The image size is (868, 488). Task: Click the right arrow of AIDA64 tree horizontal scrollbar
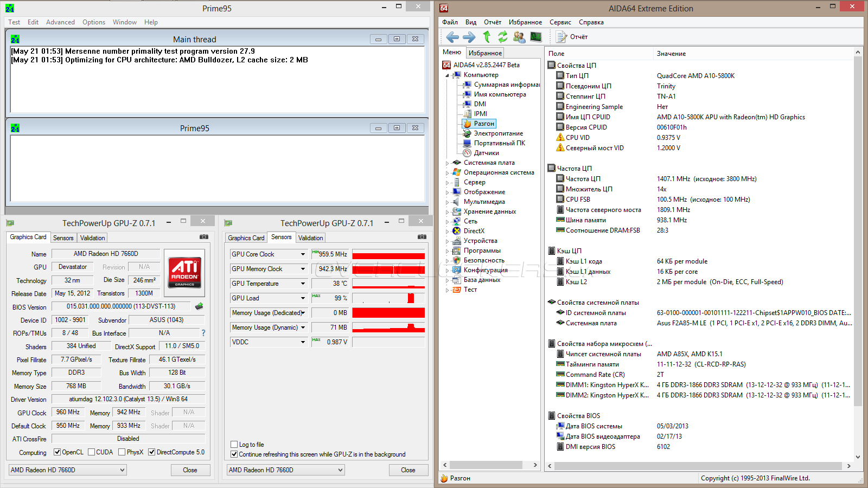[x=535, y=465]
